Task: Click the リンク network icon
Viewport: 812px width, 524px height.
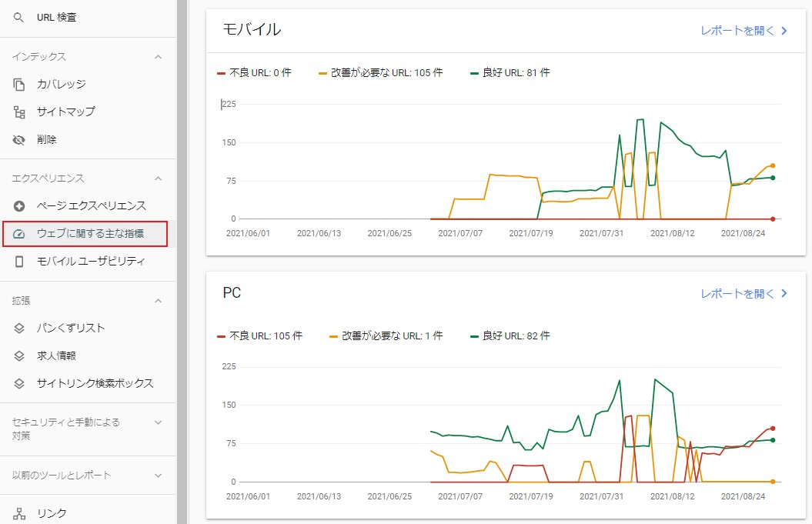Action: [19, 514]
